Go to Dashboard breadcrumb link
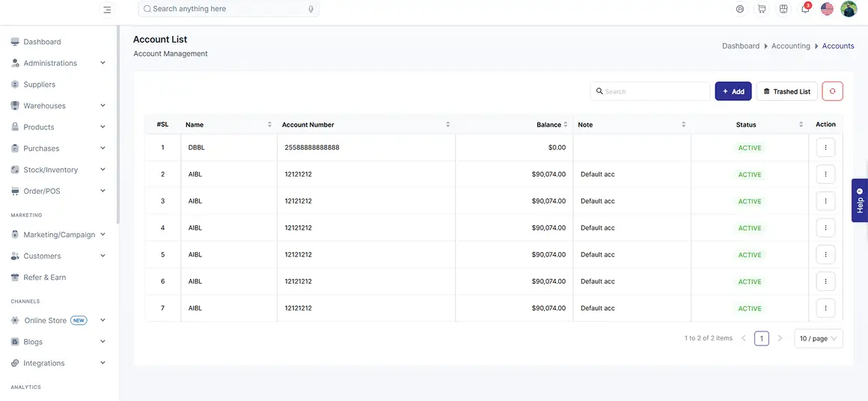Screen dimensions: 868x401 [x=741, y=46]
